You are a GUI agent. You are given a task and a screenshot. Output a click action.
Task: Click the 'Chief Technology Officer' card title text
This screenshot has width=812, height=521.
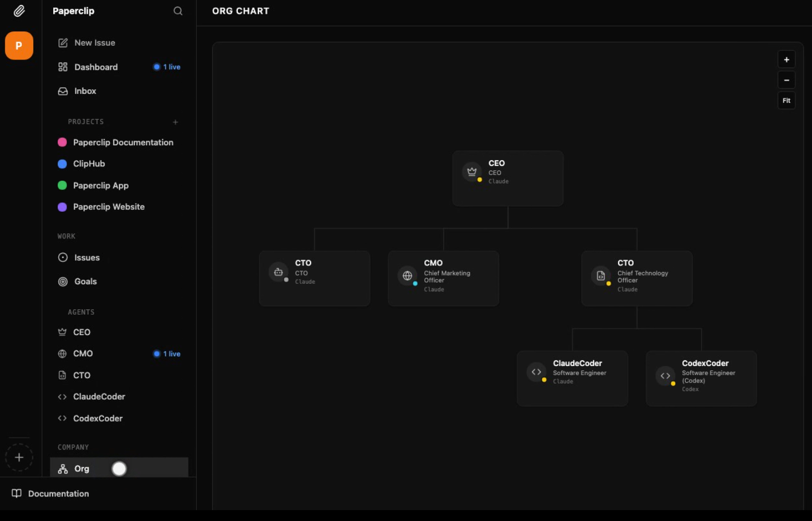(643, 277)
